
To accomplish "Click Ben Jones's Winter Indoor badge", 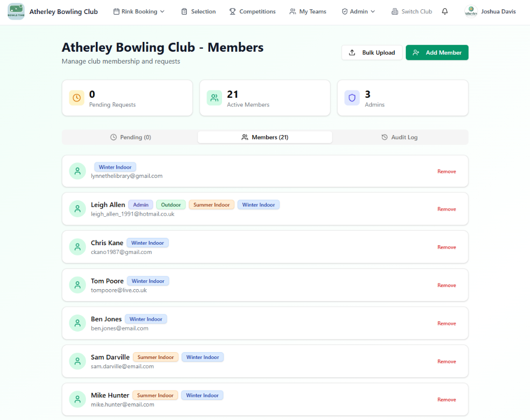I will click(x=145, y=319).
